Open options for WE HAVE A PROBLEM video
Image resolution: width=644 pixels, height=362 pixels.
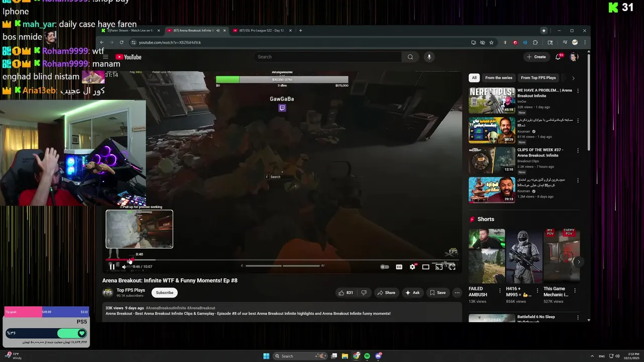tap(578, 91)
